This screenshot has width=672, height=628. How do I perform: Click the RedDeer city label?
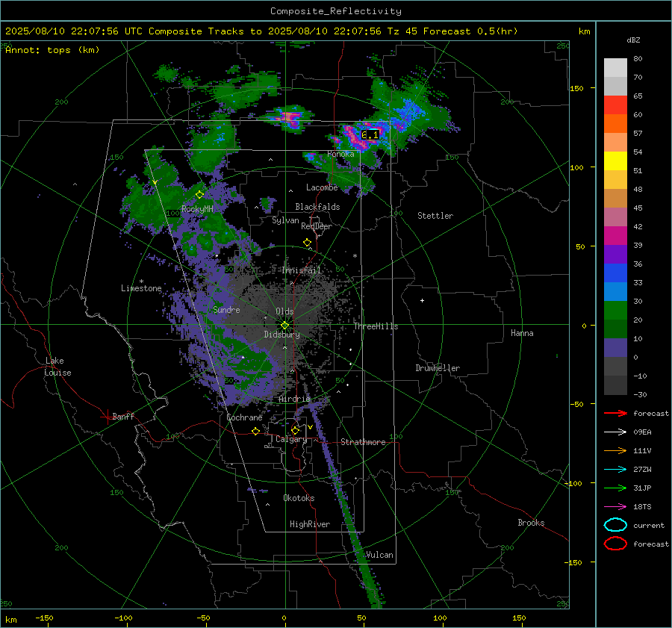pyautogui.click(x=317, y=226)
